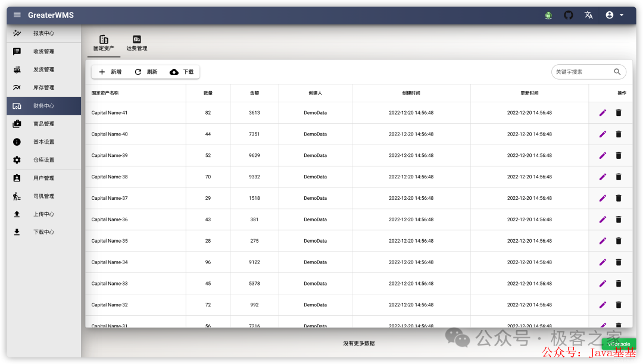Click the 仓库设置 gear icon
Image resolution: width=643 pixels, height=364 pixels.
[x=17, y=160]
